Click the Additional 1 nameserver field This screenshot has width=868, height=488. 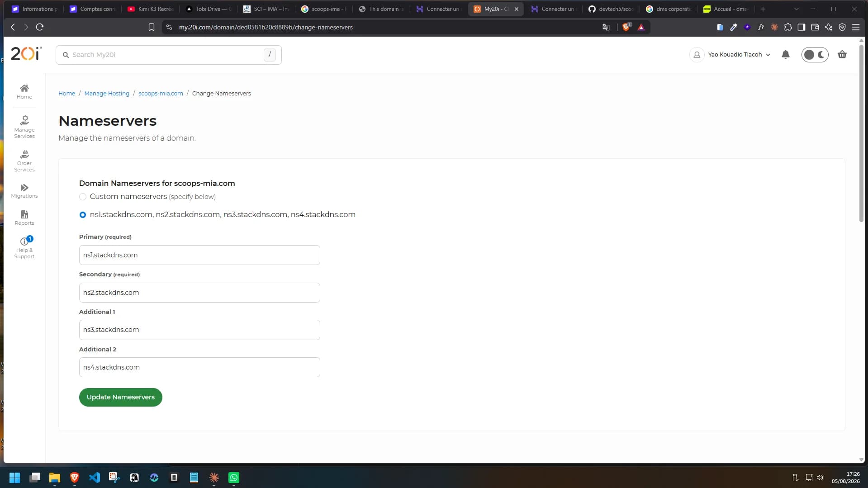coord(199,330)
